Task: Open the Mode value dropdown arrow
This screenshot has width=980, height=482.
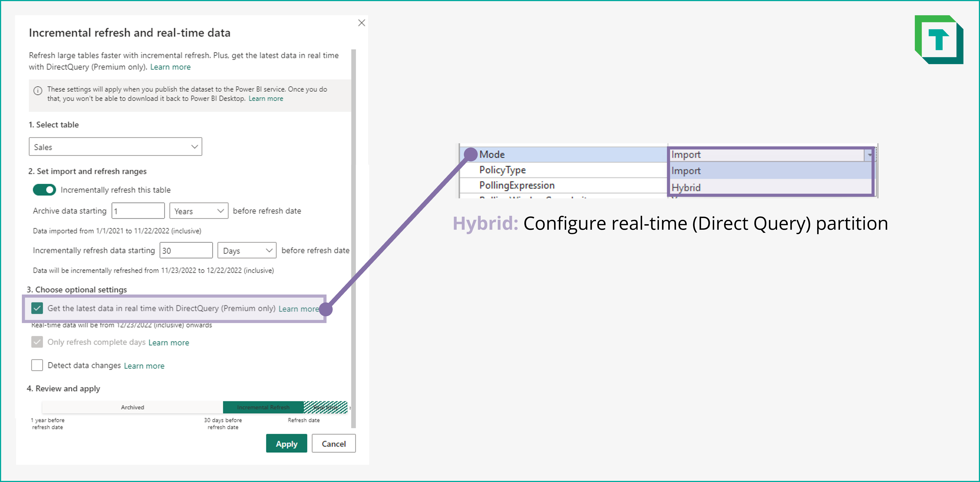Action: pyautogui.click(x=870, y=155)
